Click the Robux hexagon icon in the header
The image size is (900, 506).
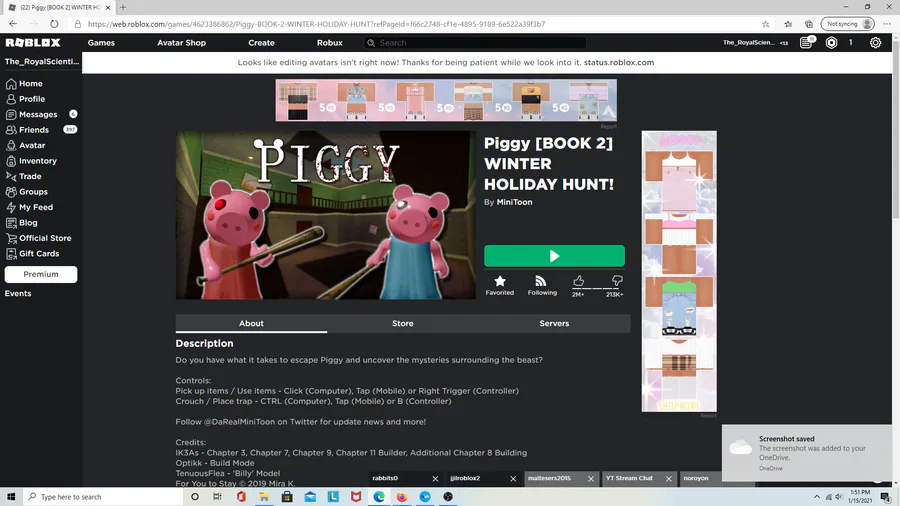832,42
